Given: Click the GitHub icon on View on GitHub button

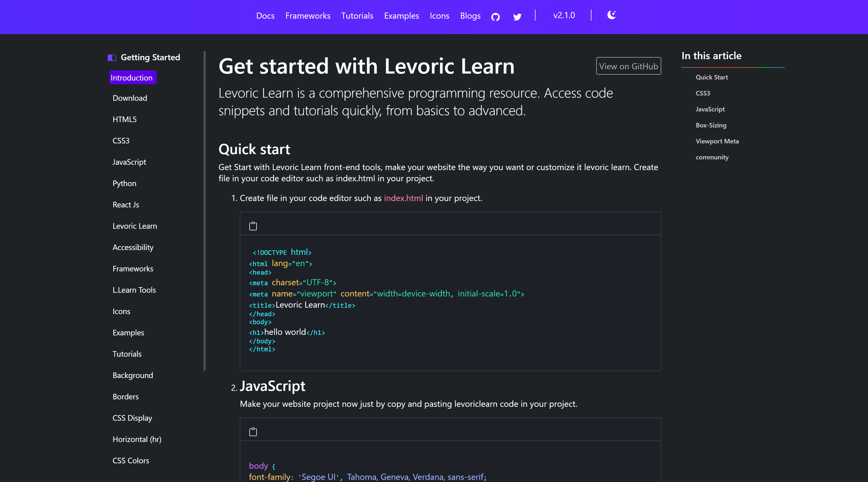Looking at the screenshot, I should coord(628,66).
